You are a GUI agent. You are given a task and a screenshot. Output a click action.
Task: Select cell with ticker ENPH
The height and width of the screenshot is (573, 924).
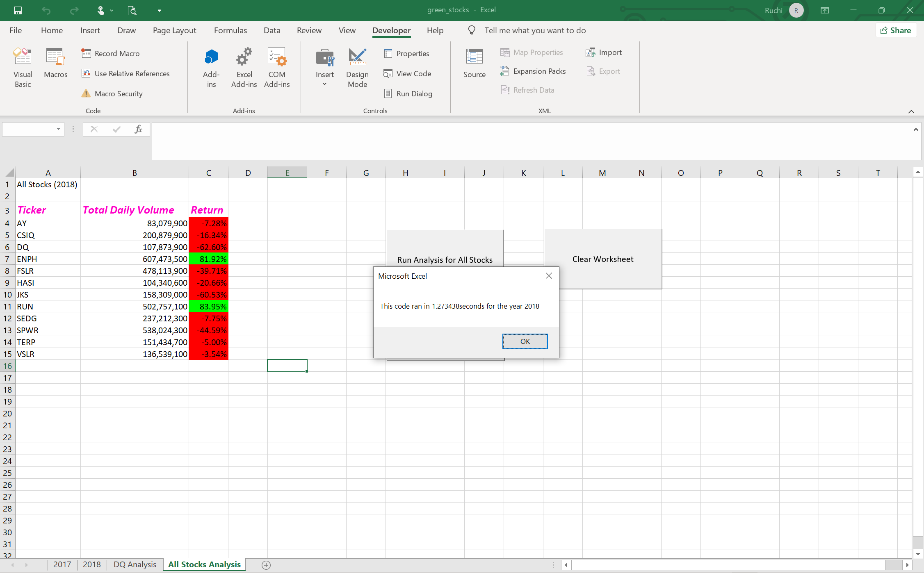point(48,259)
